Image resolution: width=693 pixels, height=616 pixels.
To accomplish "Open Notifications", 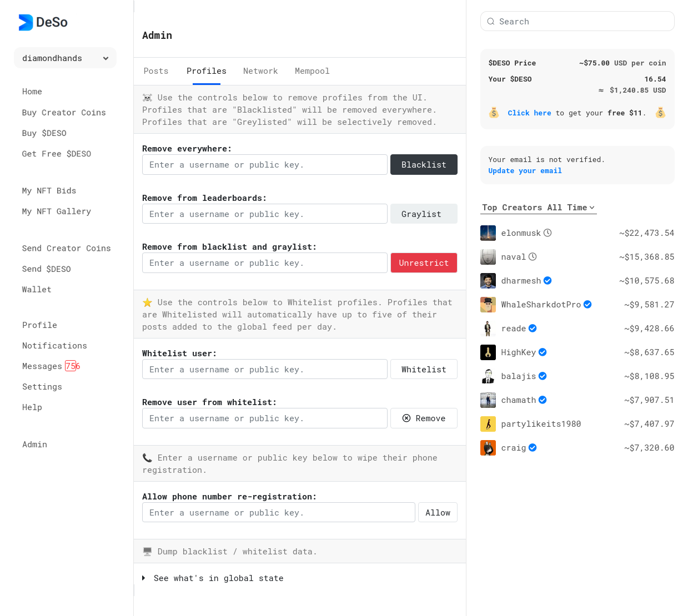I will click(54, 346).
